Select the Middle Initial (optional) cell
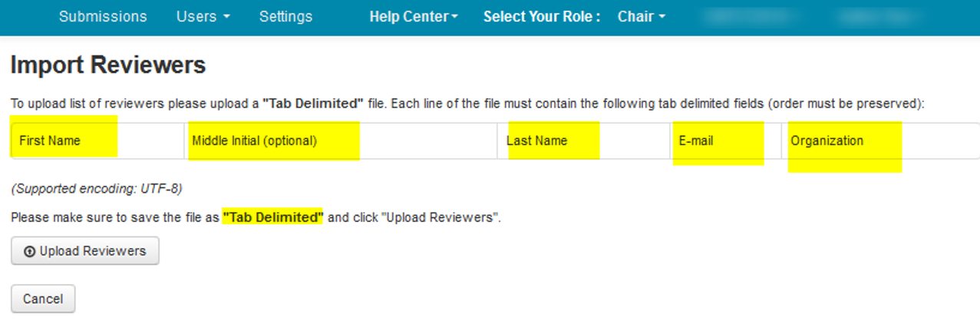The height and width of the screenshot is (331, 980). tap(341, 141)
